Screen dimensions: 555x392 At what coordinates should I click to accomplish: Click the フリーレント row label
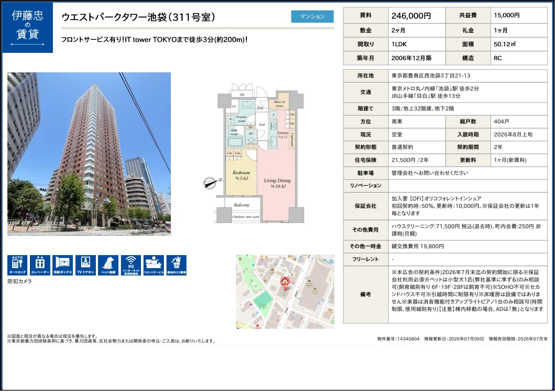(366, 259)
